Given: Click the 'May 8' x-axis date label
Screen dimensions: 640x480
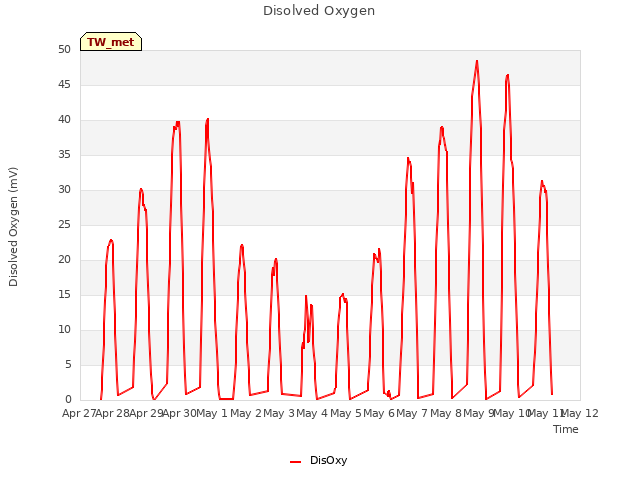Looking at the screenshot, I should click(x=446, y=413).
